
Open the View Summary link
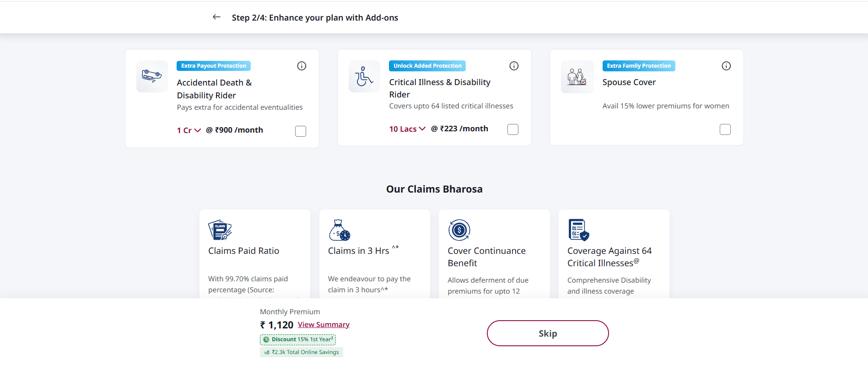tap(323, 325)
